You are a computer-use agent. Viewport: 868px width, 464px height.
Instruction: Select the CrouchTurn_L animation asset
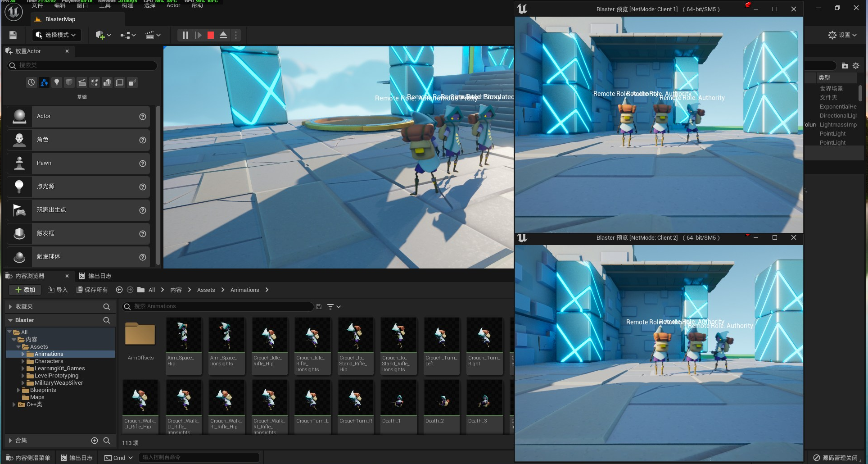(312, 407)
